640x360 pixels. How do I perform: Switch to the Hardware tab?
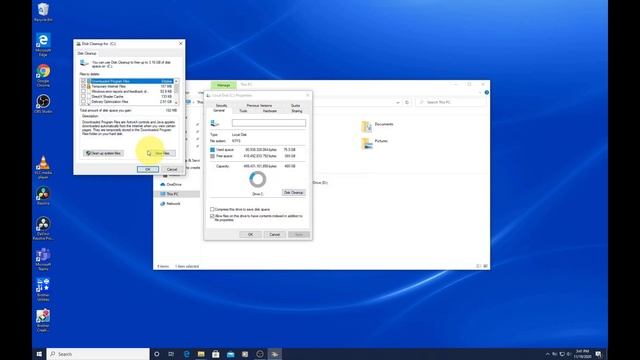(270, 111)
